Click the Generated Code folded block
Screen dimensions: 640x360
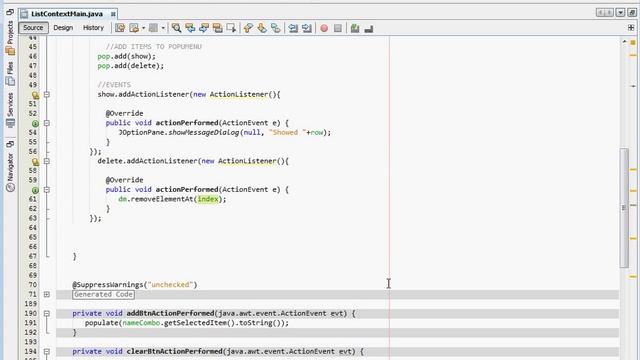104,294
